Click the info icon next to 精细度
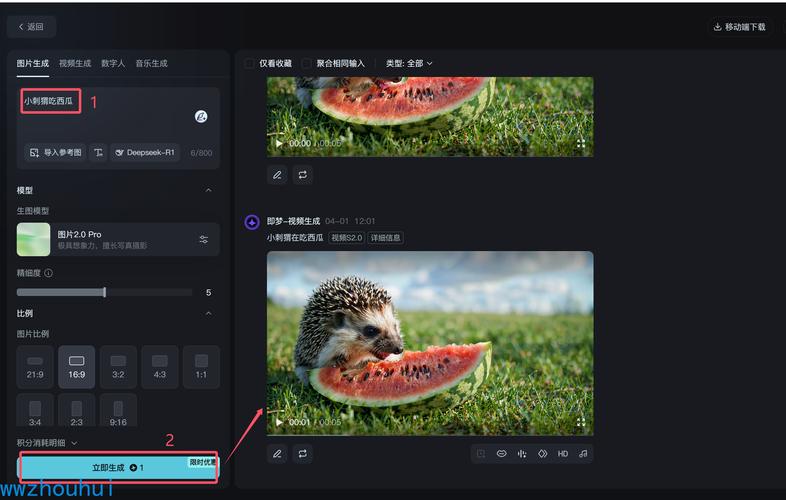Viewport: 786px width, 500px height. point(48,273)
